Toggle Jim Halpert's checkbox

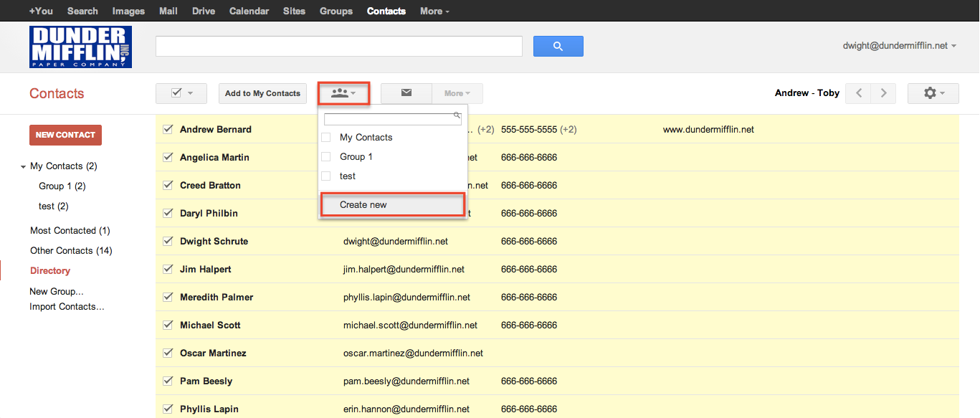coord(168,269)
